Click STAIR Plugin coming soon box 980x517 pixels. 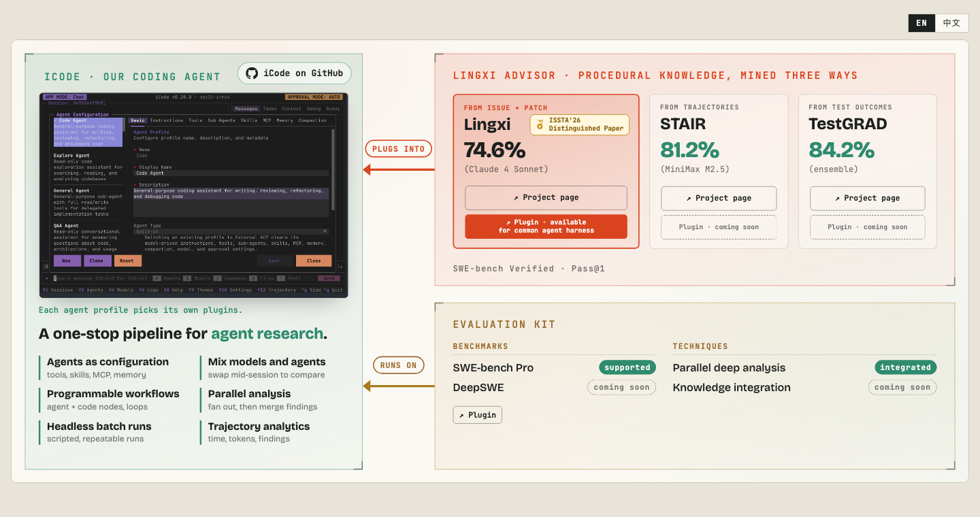[x=719, y=227]
